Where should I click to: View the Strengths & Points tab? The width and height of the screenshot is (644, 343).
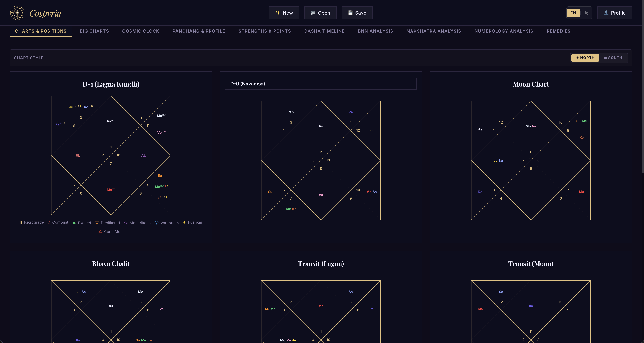(x=264, y=31)
